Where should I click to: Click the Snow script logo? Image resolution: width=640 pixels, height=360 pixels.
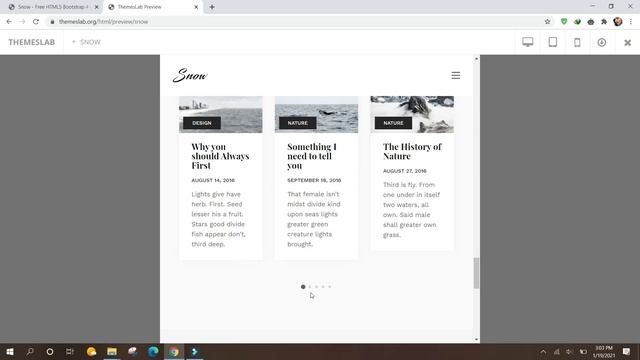(190, 75)
